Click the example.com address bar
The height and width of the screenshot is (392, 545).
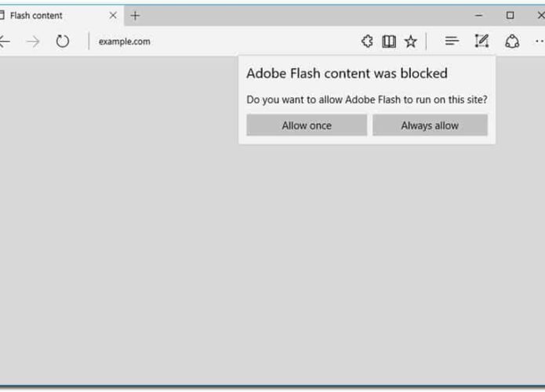click(223, 42)
